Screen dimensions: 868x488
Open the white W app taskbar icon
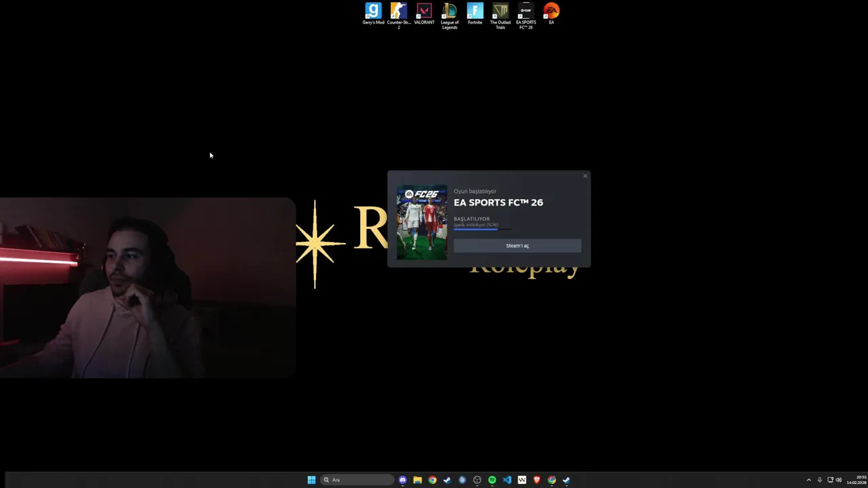point(522,480)
